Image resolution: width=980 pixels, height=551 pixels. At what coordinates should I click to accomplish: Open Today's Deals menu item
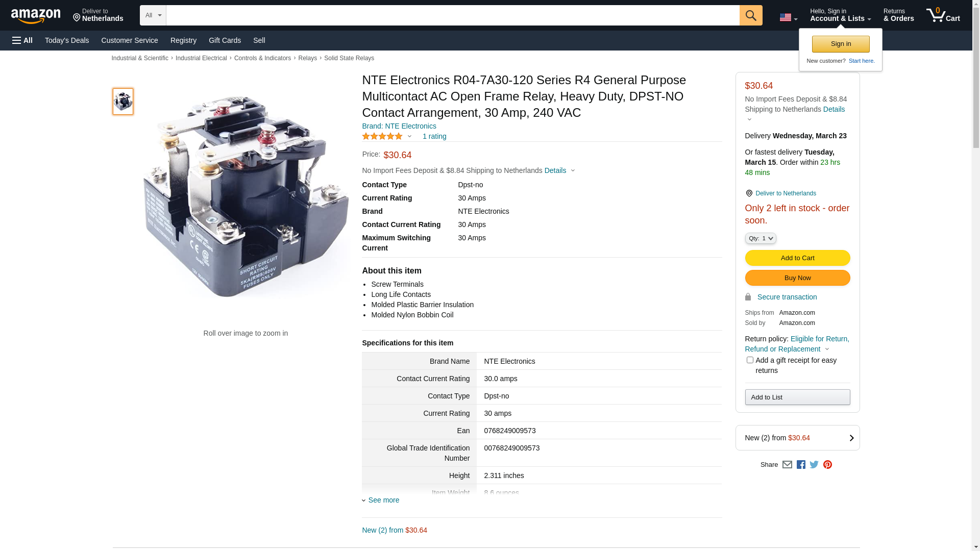point(67,40)
